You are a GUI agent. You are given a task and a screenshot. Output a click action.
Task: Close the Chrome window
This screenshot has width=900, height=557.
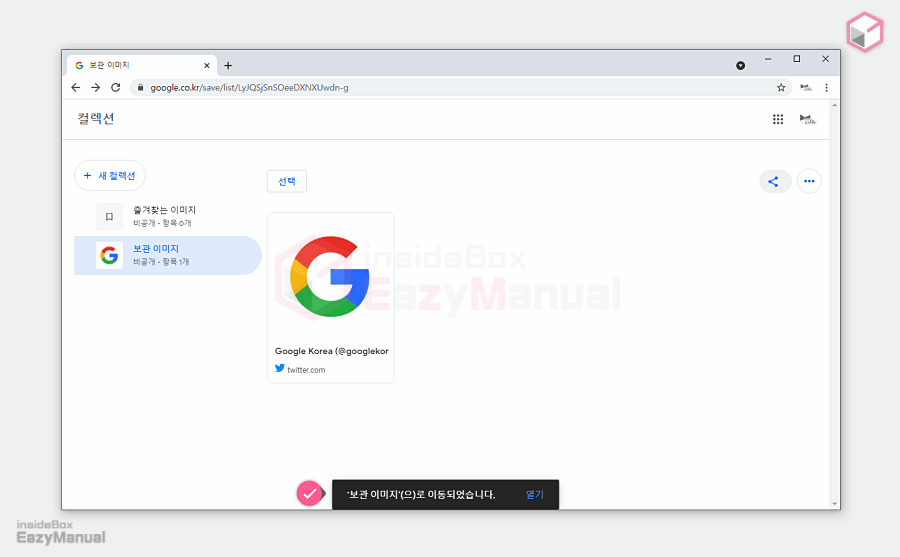pos(825,59)
